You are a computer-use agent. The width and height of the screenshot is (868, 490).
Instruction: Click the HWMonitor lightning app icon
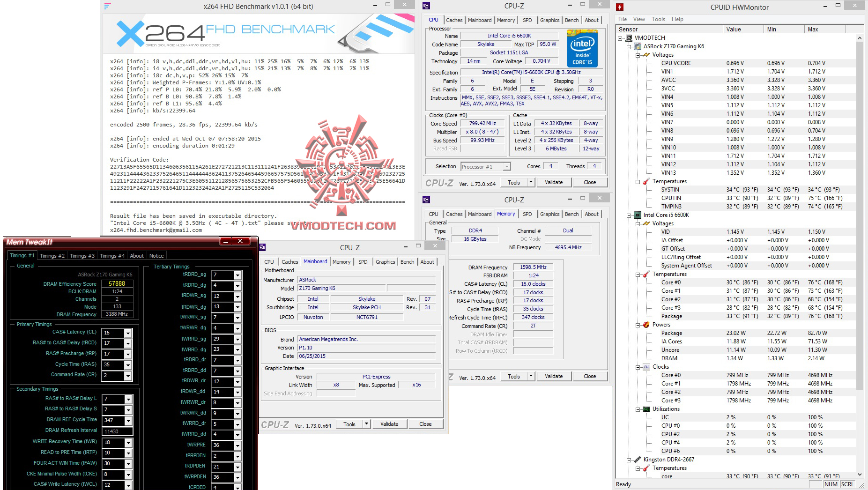[620, 7]
